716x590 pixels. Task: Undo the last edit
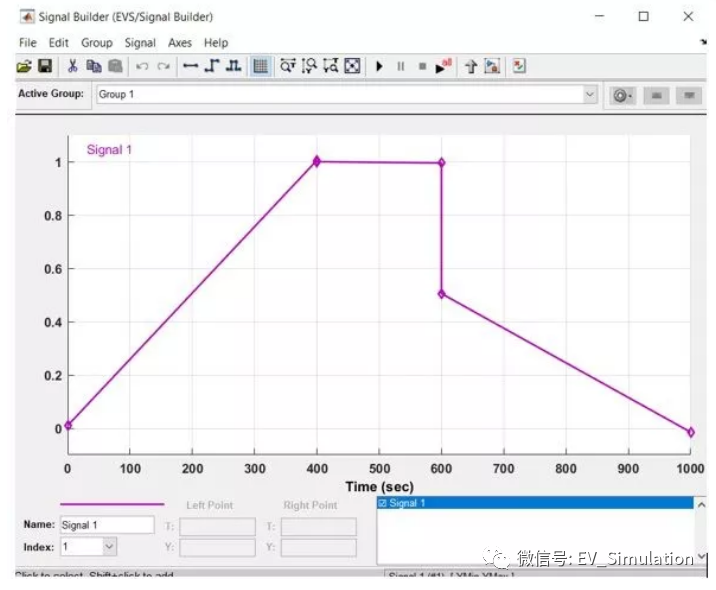coord(142,67)
